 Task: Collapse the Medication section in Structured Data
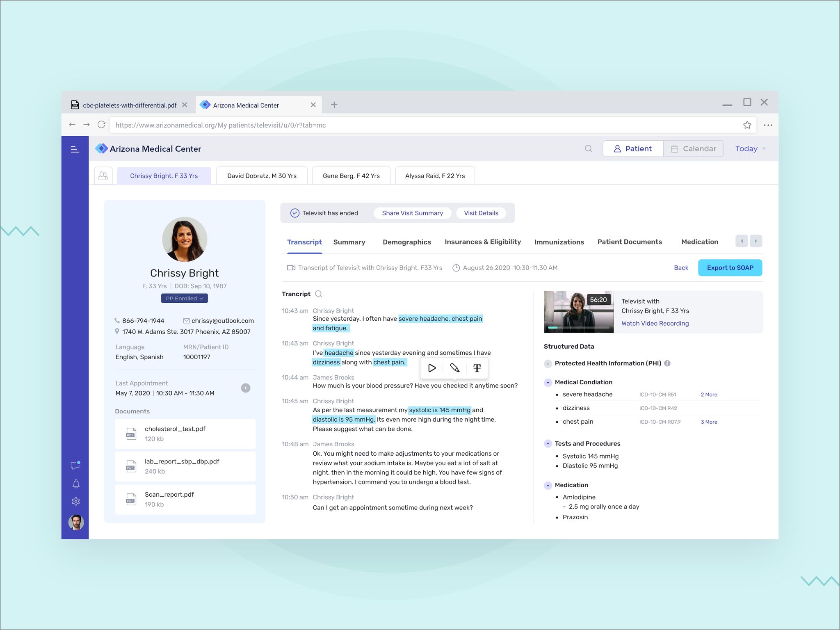[548, 485]
